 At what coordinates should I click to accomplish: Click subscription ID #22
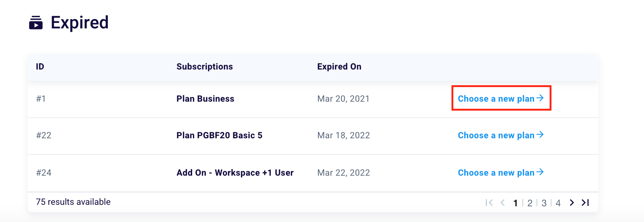click(x=44, y=135)
